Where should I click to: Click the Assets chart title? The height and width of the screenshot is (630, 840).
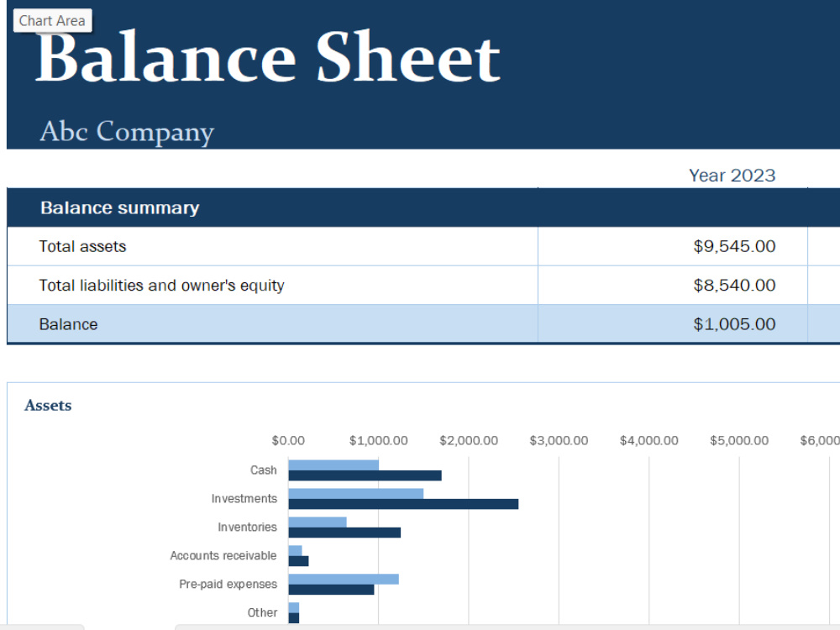coord(48,406)
